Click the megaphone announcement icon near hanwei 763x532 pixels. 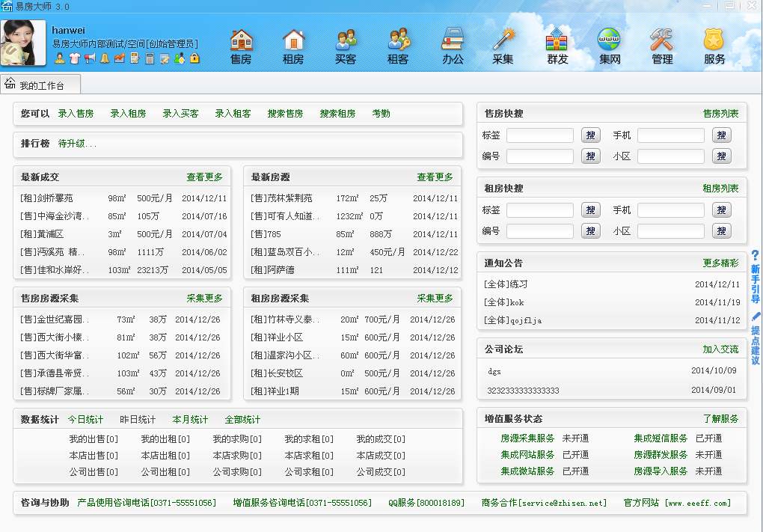91,58
